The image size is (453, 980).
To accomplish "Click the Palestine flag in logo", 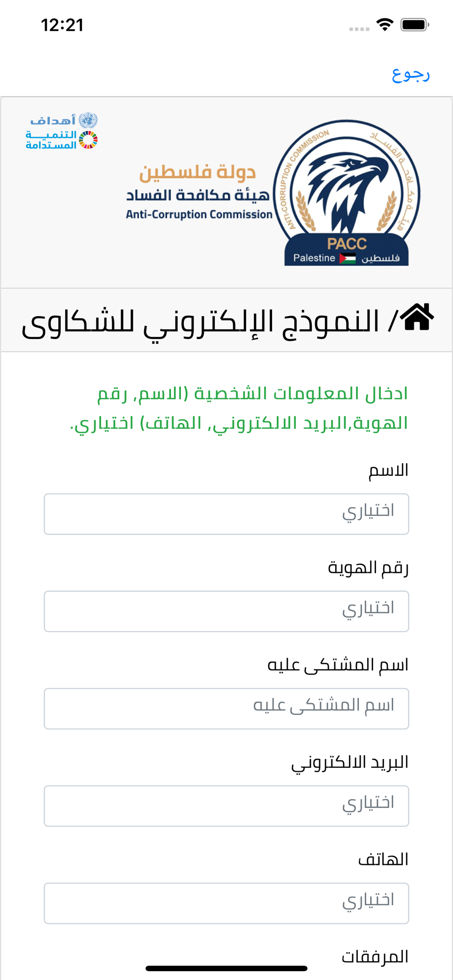I will pyautogui.click(x=348, y=258).
